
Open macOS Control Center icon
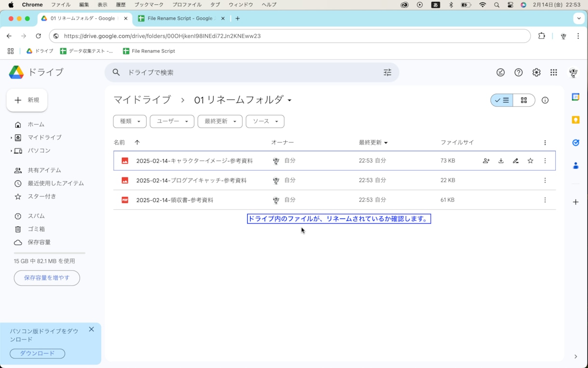510,5
